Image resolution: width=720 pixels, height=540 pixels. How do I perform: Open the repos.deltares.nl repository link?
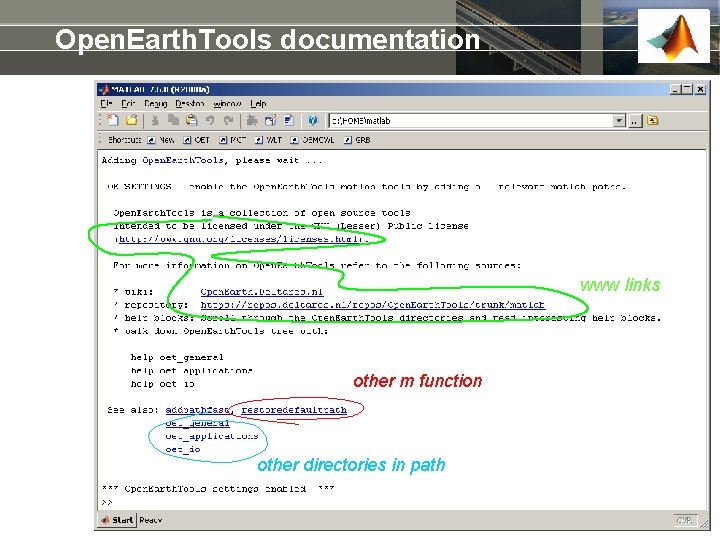[x=372, y=305]
